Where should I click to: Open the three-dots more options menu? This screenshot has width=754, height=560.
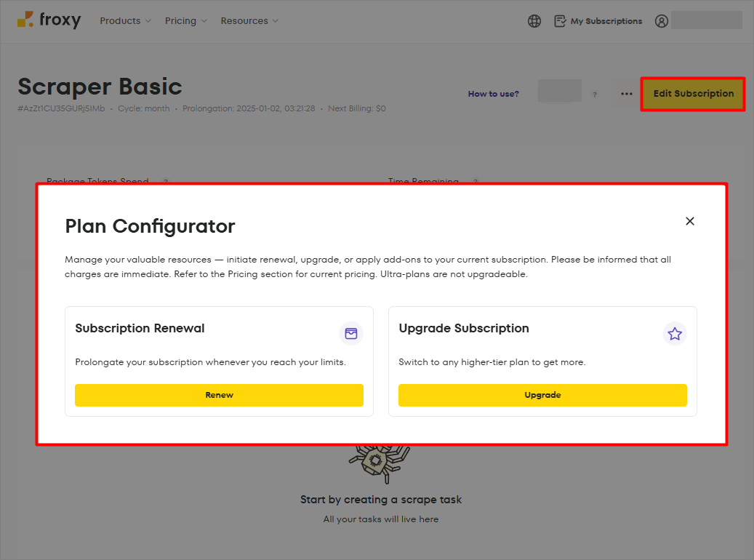tap(626, 94)
